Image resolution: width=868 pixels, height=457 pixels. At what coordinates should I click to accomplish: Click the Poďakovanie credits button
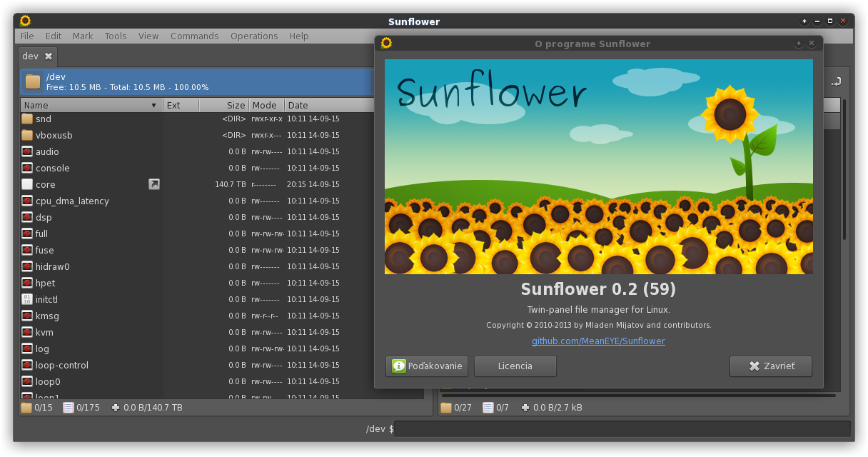pos(427,366)
